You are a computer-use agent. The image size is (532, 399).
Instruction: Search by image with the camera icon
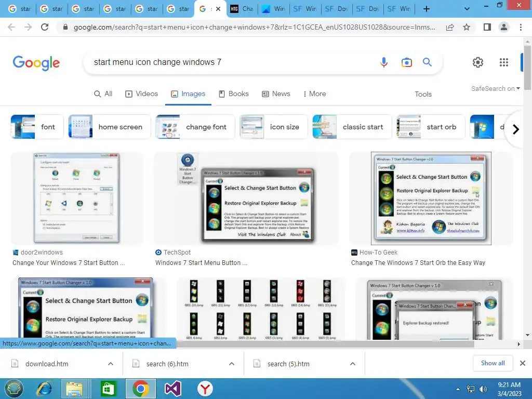tap(406, 62)
